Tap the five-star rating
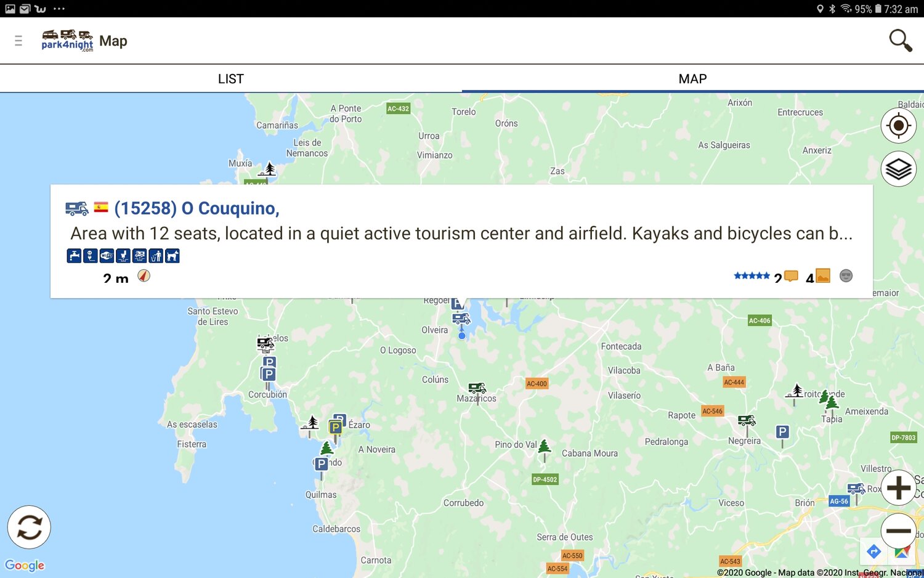Image resolution: width=924 pixels, height=578 pixels. pos(752,276)
